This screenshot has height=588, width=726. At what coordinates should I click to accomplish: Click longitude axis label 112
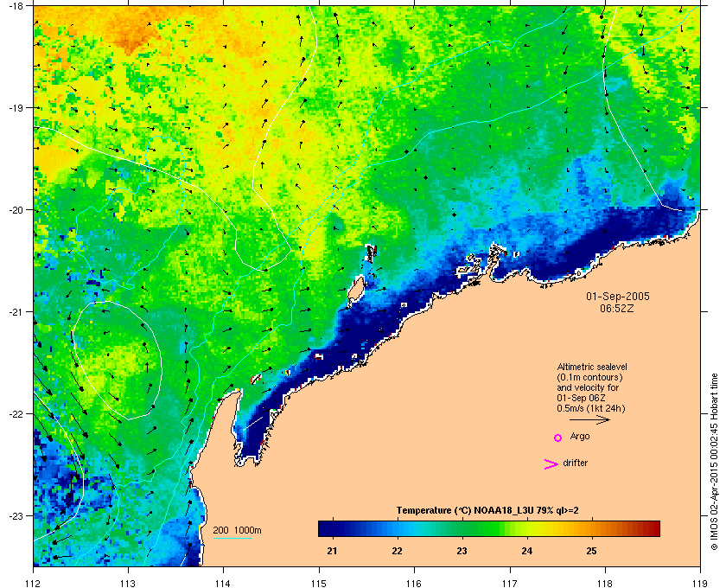point(34,583)
